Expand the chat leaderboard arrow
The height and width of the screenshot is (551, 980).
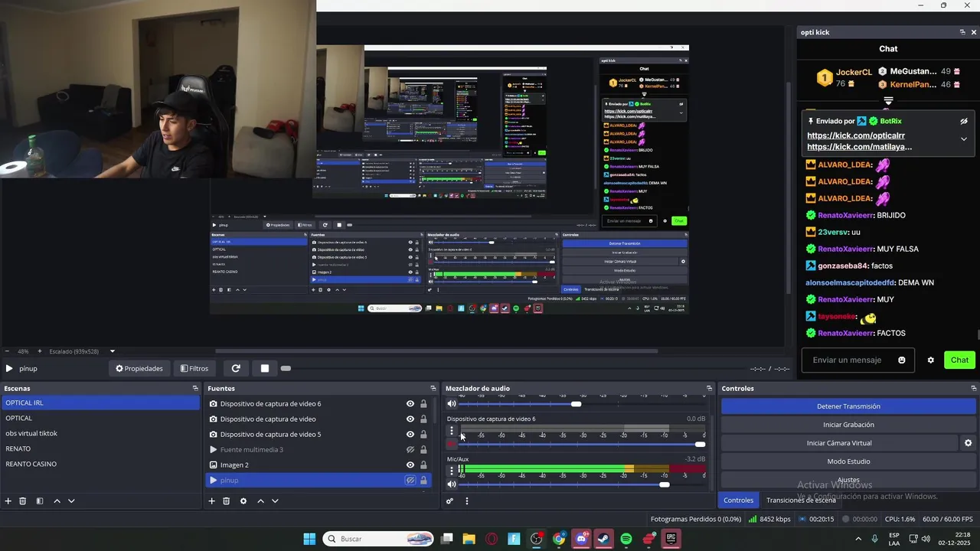point(888,100)
